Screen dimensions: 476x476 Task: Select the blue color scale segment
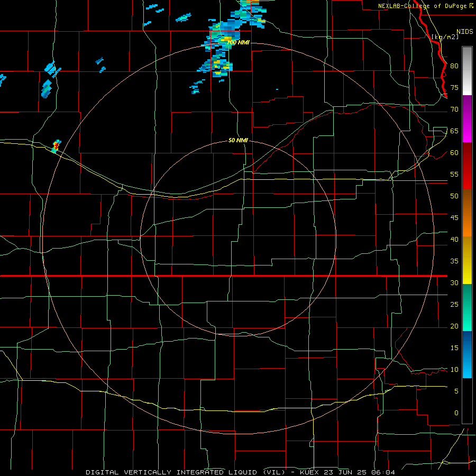coord(467,354)
